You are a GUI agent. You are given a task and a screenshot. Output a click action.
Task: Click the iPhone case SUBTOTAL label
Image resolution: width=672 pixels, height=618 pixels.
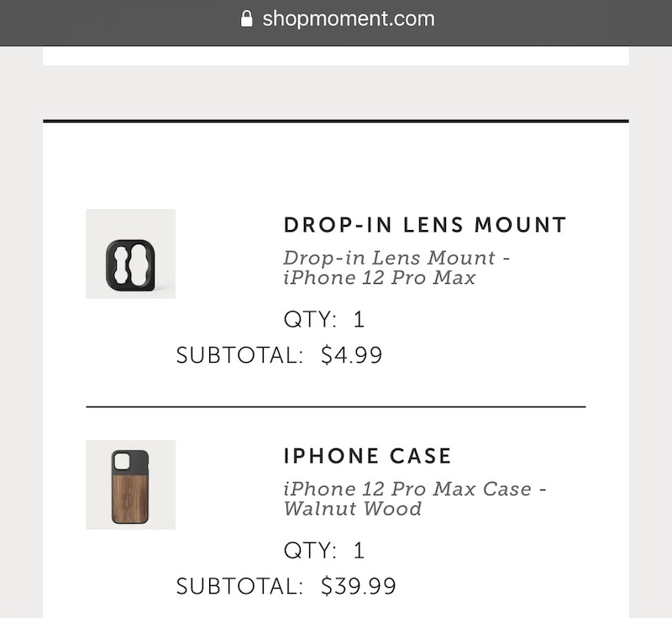click(x=239, y=586)
